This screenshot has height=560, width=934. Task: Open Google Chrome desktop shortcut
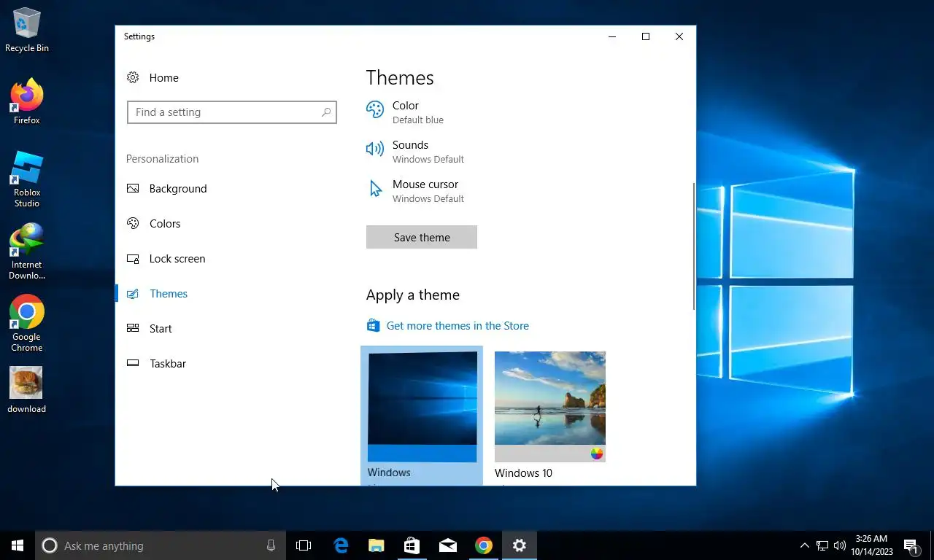[x=27, y=324]
